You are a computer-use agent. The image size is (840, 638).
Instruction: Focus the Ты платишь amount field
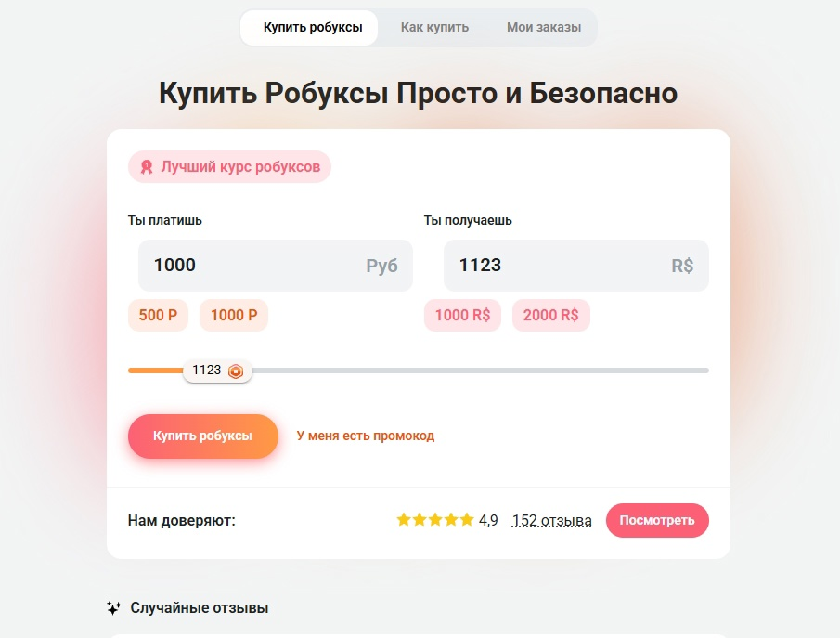tap(251, 266)
